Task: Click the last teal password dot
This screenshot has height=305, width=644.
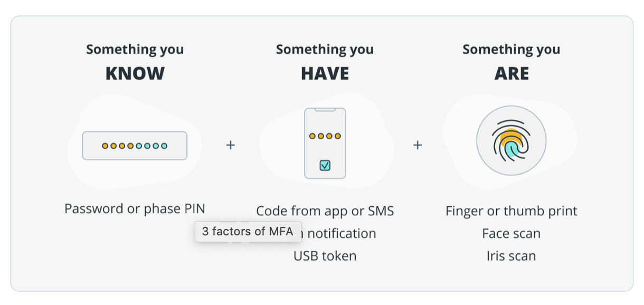Action: coord(164,146)
